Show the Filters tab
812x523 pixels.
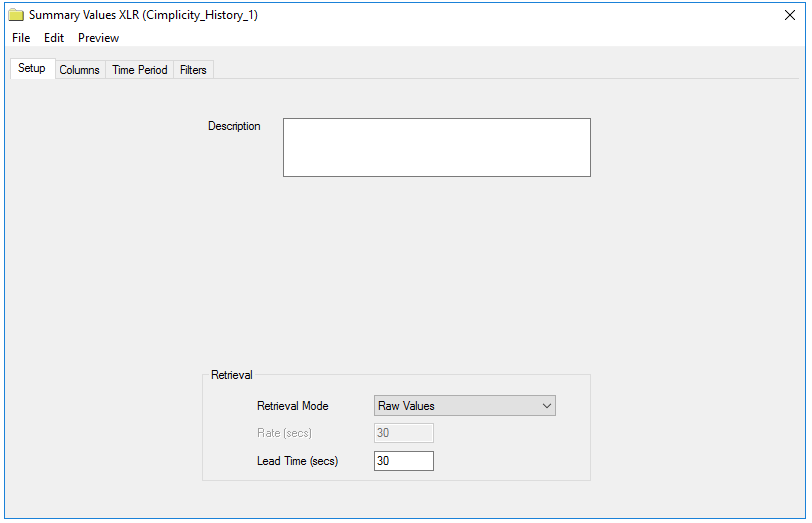[x=193, y=70]
